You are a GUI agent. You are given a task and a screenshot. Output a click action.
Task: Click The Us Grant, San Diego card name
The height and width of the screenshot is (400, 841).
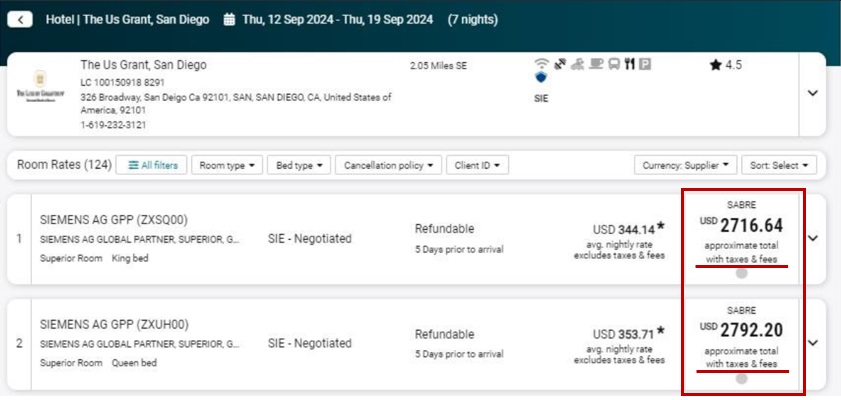click(143, 65)
